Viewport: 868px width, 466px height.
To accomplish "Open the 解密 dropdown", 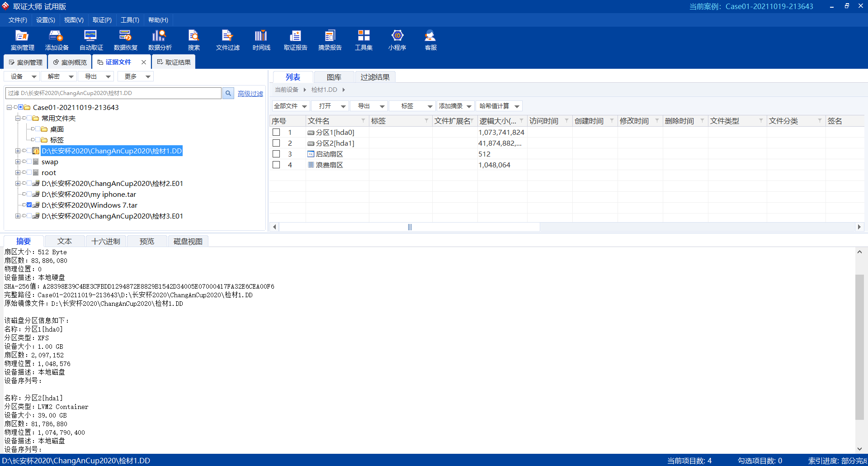I will coord(59,76).
